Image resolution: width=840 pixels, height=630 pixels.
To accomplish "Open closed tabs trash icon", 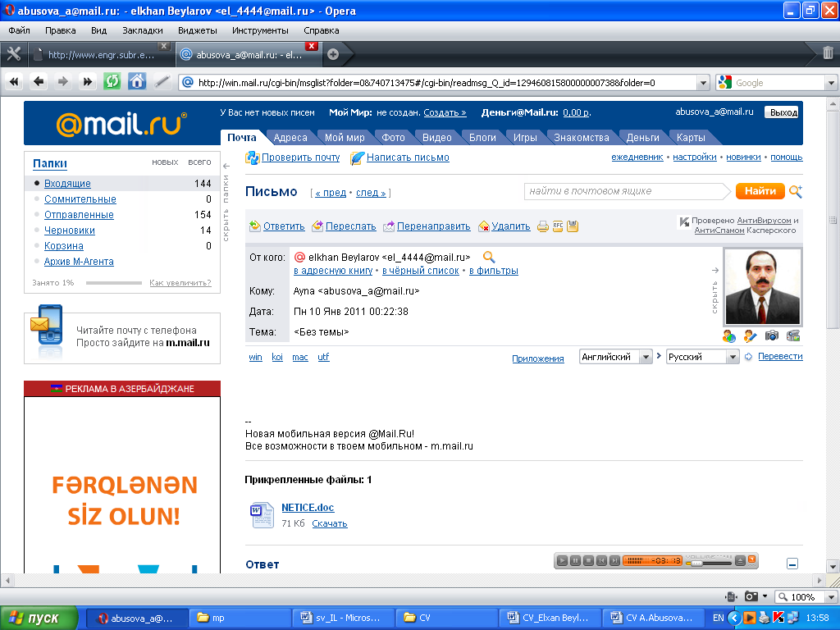I will [x=828, y=53].
